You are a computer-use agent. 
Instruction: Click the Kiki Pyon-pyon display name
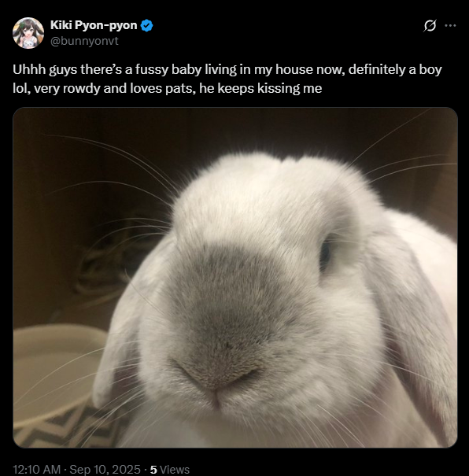pyautogui.click(x=94, y=25)
